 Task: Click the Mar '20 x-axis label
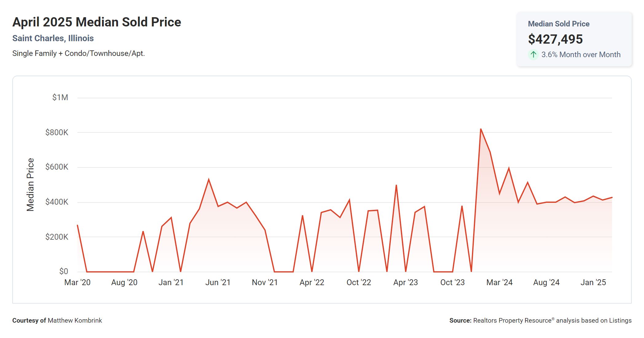coord(77,282)
